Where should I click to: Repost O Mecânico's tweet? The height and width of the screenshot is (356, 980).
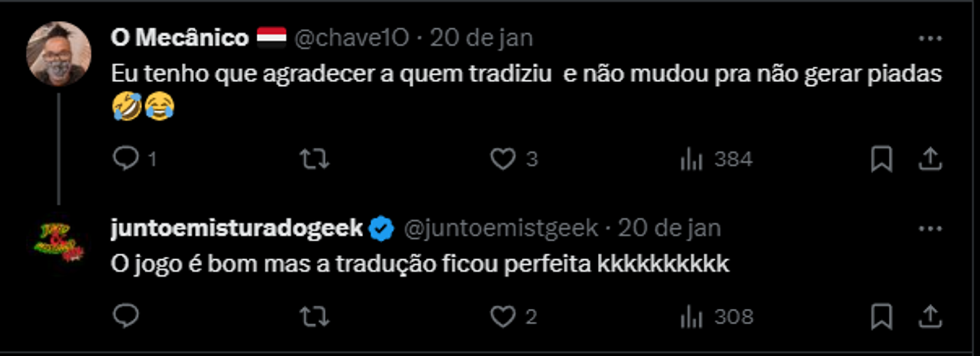pyautogui.click(x=314, y=159)
